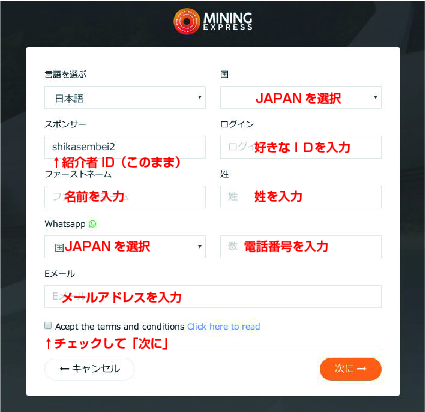Click the first name input field
This screenshot has width=425, height=412.
(125, 197)
